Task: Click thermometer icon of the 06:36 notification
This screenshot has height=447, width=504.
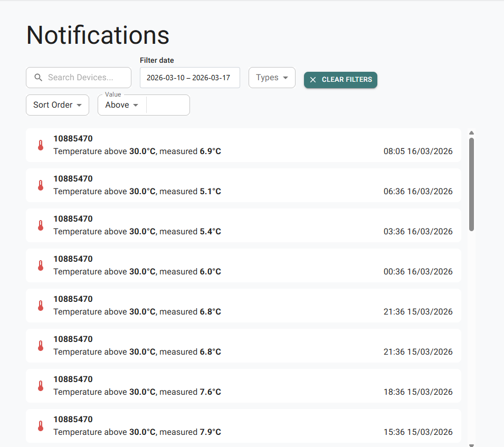Action: point(41,185)
